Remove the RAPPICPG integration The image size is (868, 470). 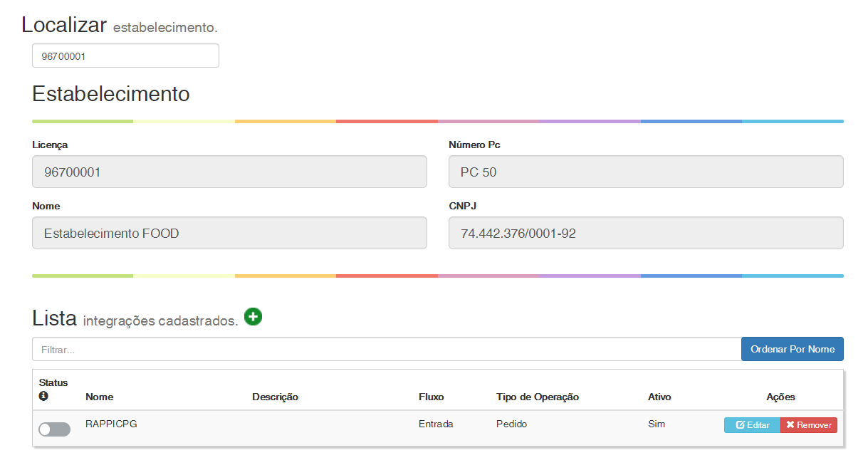point(809,425)
